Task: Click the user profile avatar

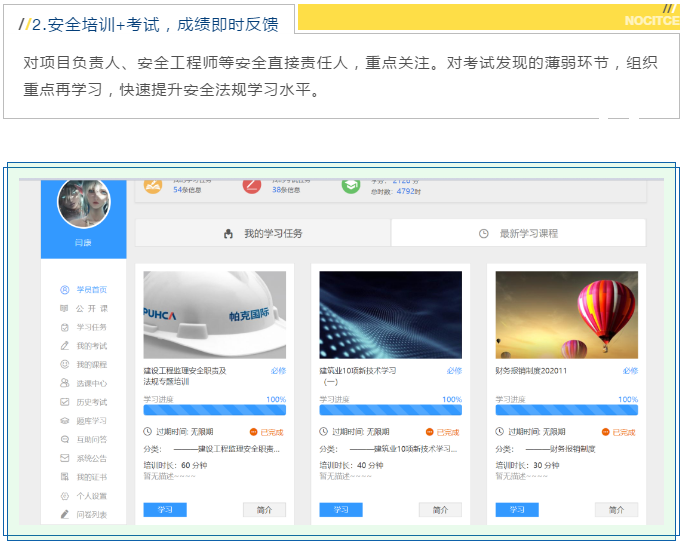Action: (83, 204)
